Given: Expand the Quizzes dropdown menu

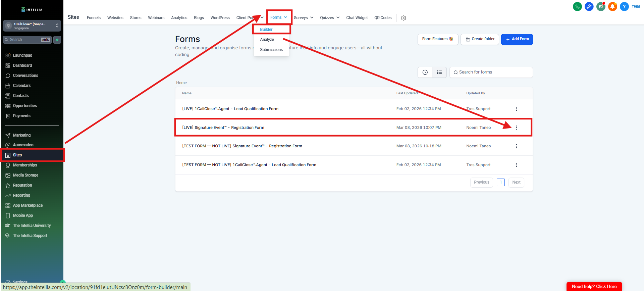Looking at the screenshot, I should coord(330,18).
